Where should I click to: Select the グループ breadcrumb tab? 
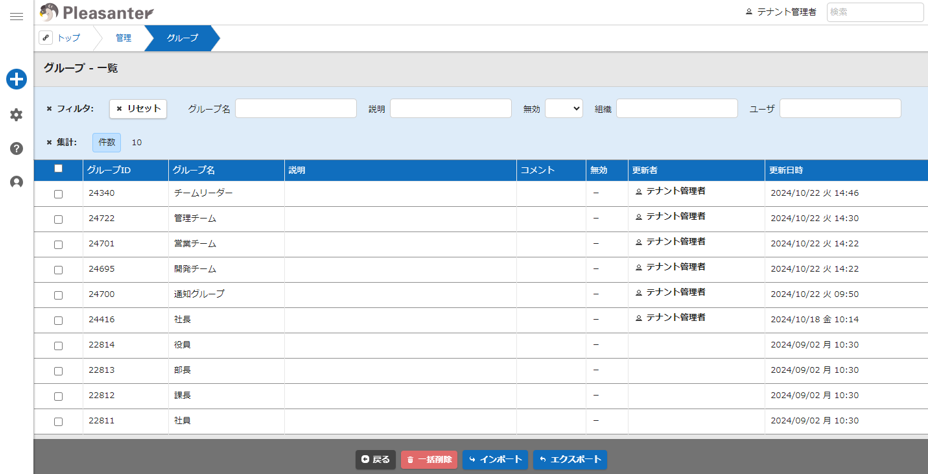tap(182, 38)
